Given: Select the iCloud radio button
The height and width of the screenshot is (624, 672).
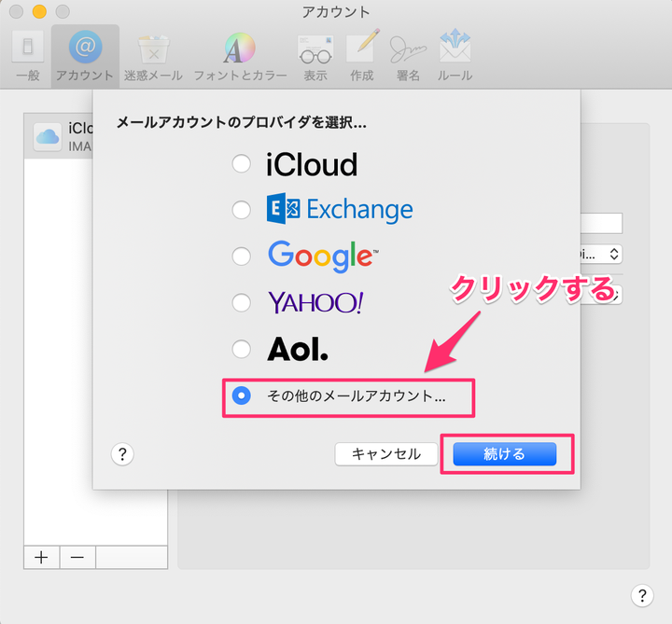Looking at the screenshot, I should coord(242,163).
